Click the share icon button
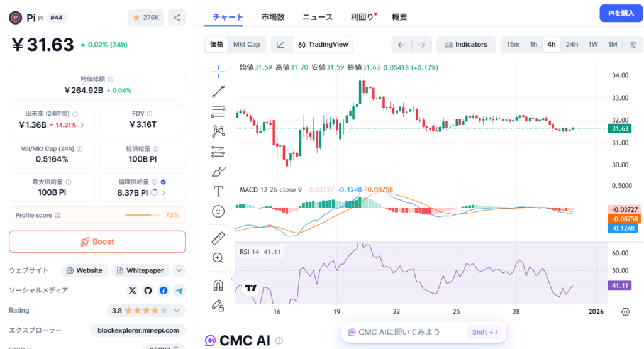 click(177, 18)
